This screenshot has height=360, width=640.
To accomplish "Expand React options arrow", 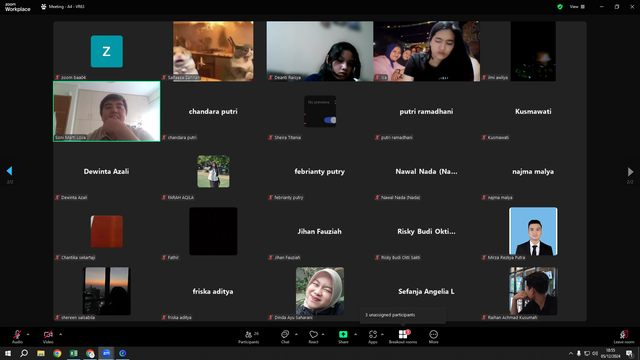I will (x=323, y=334).
